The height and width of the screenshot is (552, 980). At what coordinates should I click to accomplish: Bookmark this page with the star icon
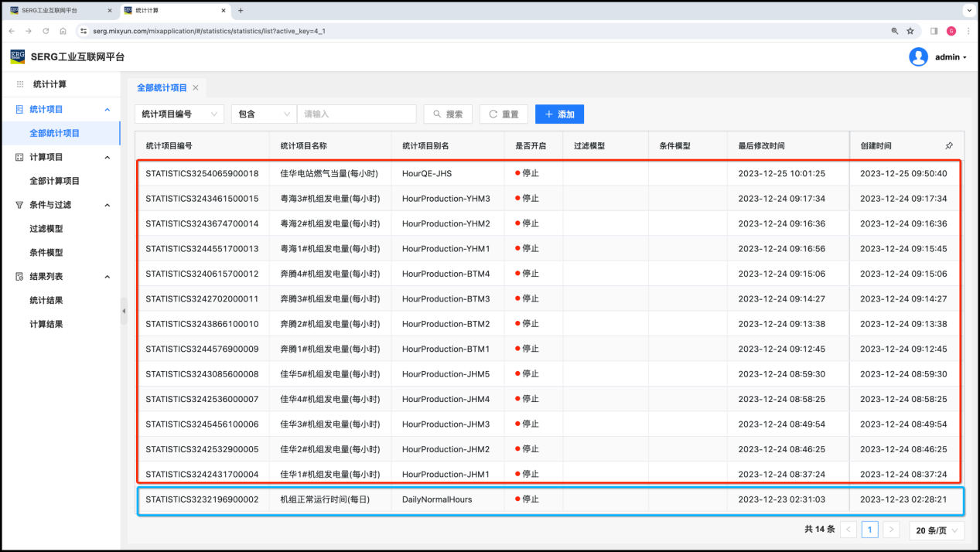pyautogui.click(x=910, y=31)
